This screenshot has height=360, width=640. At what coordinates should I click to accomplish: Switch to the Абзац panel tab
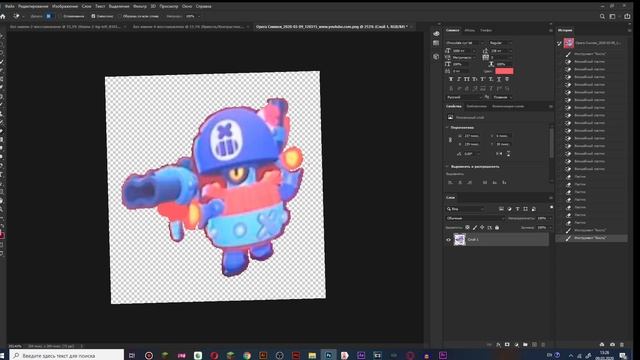click(x=469, y=30)
